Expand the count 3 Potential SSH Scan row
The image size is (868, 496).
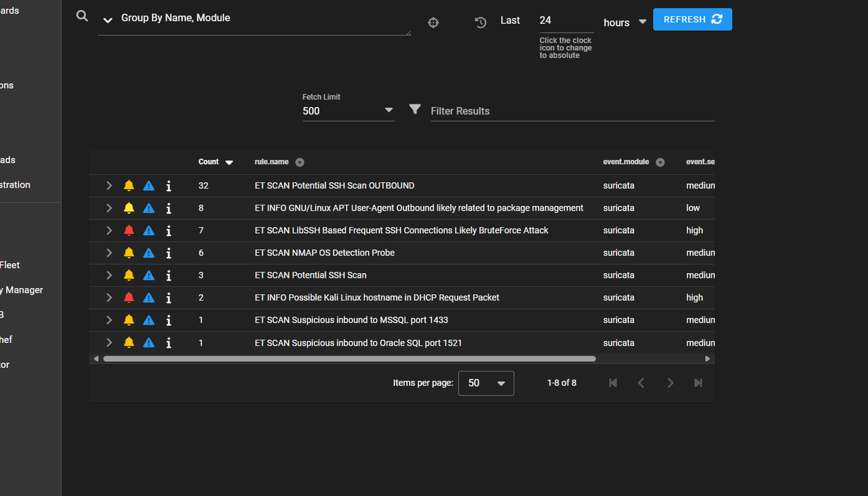point(108,275)
